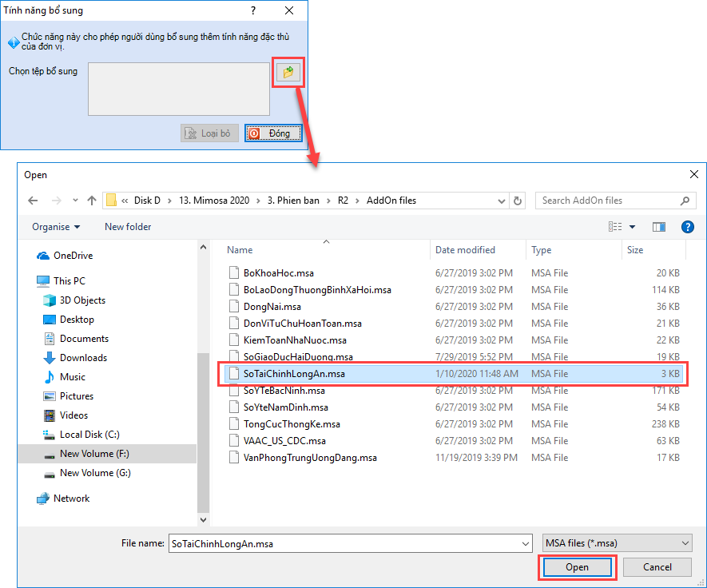Refresh the AddOn files folder
The image size is (707, 588).
click(x=518, y=201)
